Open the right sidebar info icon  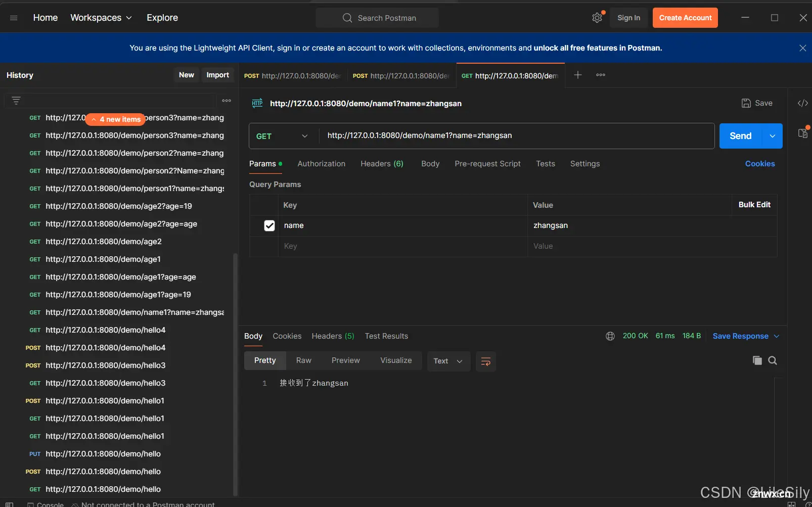point(802,133)
